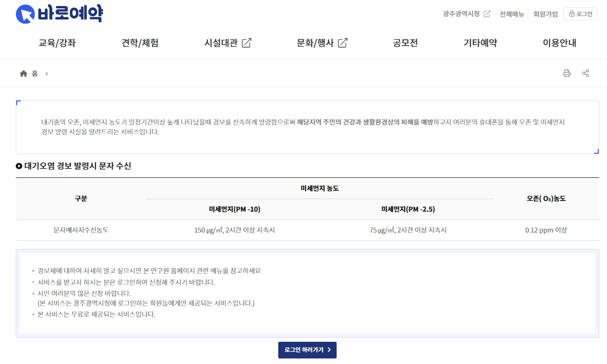Click the 바로예약 logo
This screenshot has height=364, width=607.
(x=59, y=13)
